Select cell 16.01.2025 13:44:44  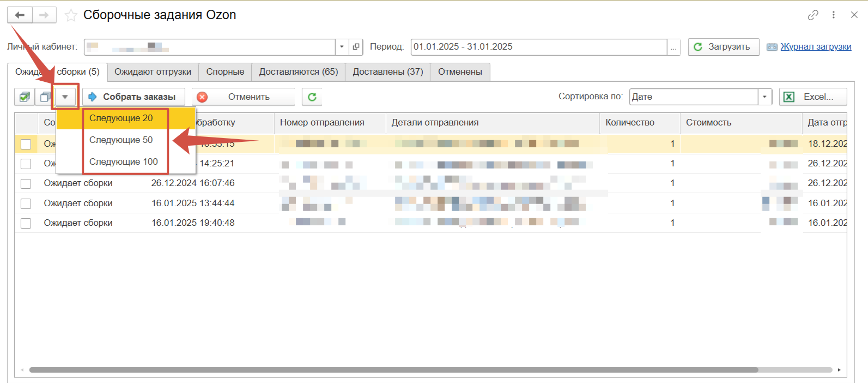(x=193, y=204)
